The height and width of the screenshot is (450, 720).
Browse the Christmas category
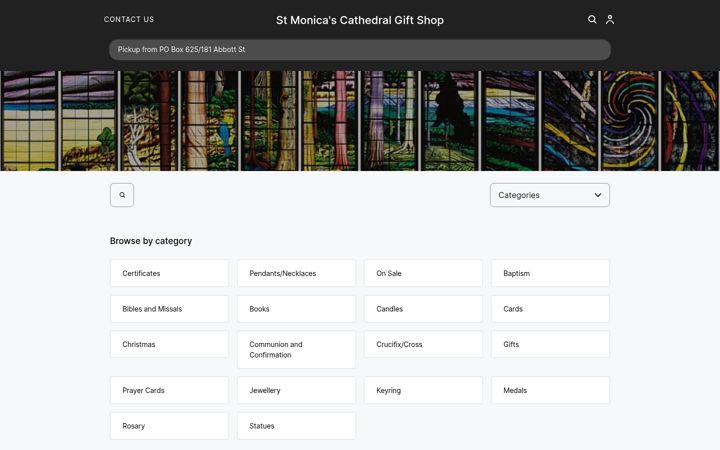point(169,344)
